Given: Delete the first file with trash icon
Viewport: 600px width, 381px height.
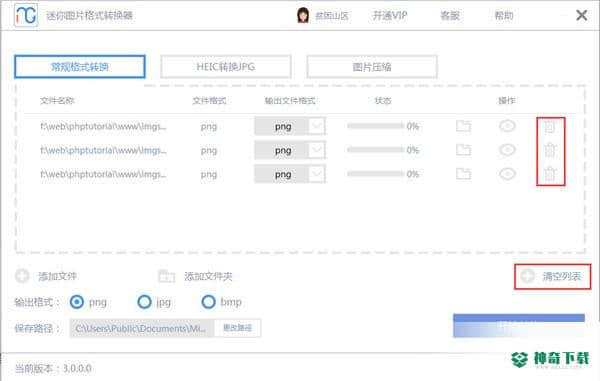Looking at the screenshot, I should (x=550, y=126).
